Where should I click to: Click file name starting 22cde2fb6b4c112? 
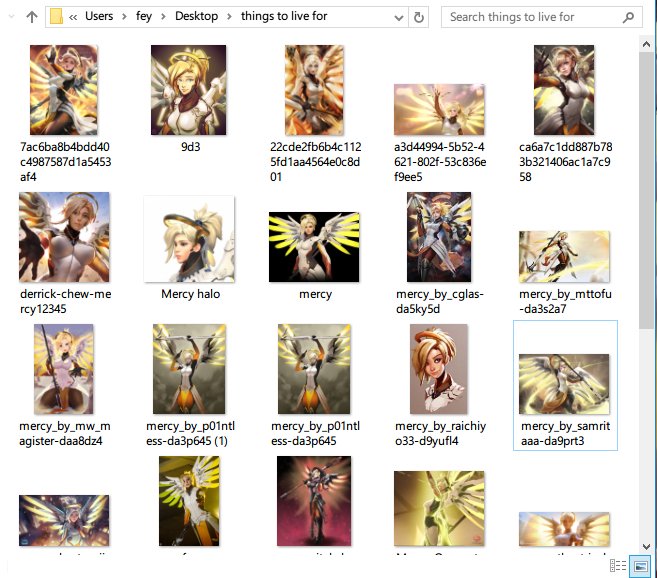click(316, 162)
